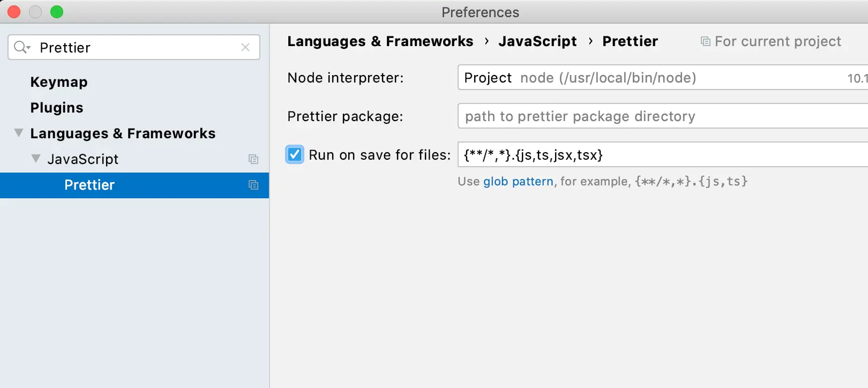868x388 pixels.
Task: Click the green zoom window button
Action: click(57, 12)
